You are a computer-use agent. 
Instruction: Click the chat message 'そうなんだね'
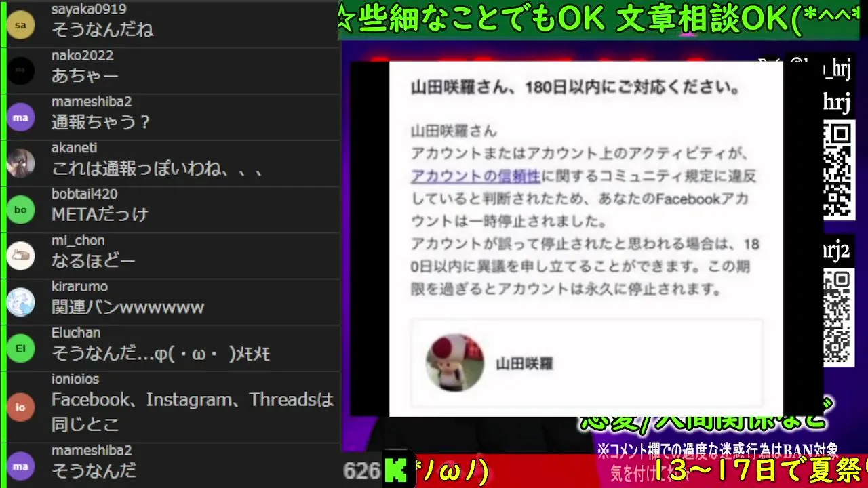pyautogui.click(x=102, y=30)
